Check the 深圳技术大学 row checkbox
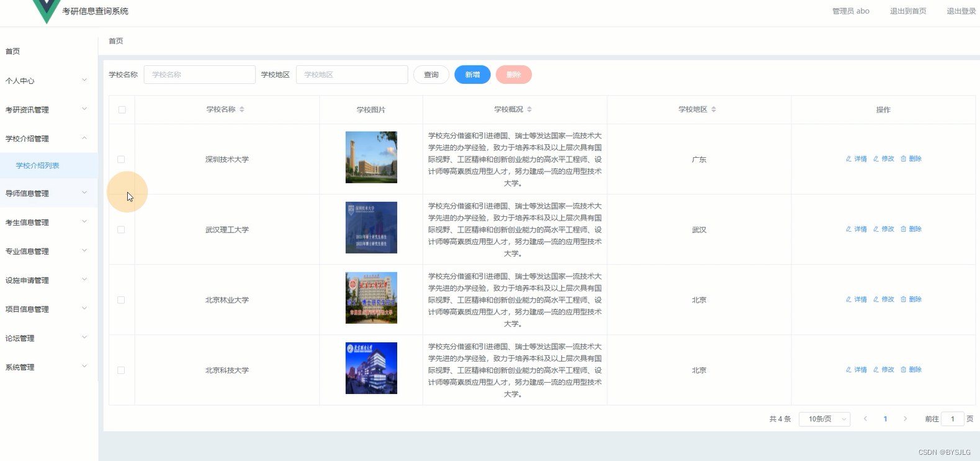This screenshot has height=461, width=980. point(121,160)
